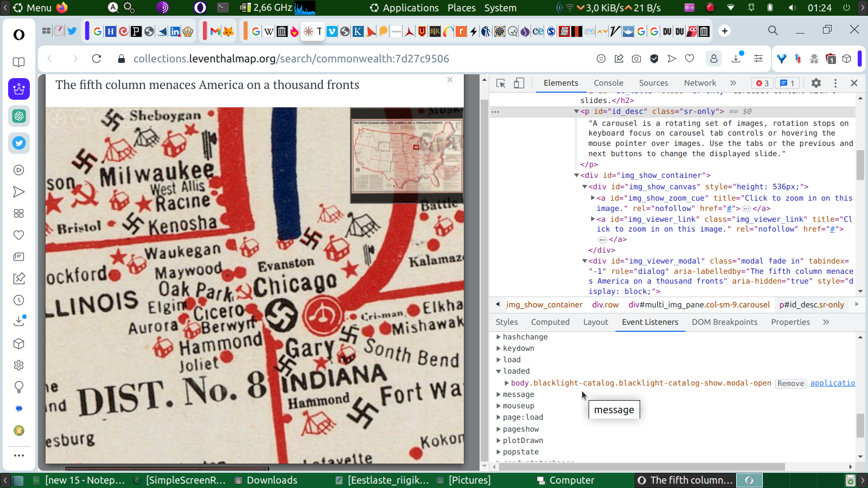Switch to the Computed pane tab
The width and height of the screenshot is (868, 488).
click(550, 322)
